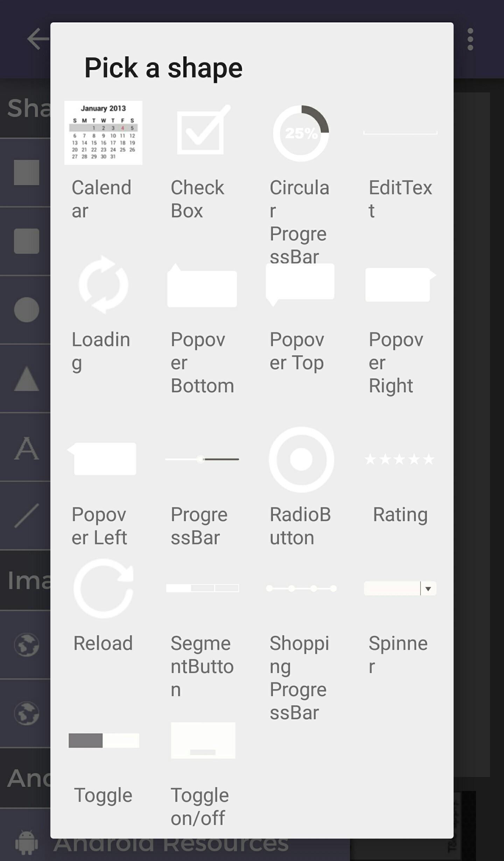The height and width of the screenshot is (861, 504).
Task: Pick the Loading arrows icon
Action: point(103,285)
